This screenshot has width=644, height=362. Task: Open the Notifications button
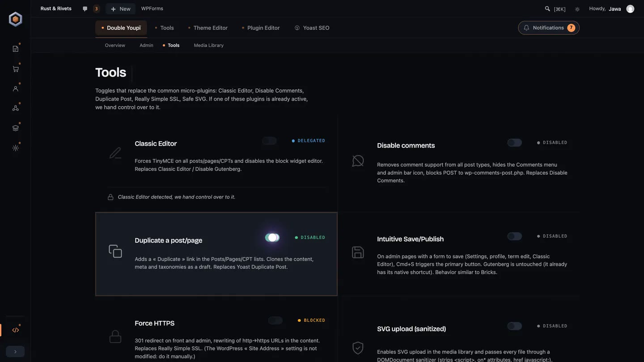[549, 28]
